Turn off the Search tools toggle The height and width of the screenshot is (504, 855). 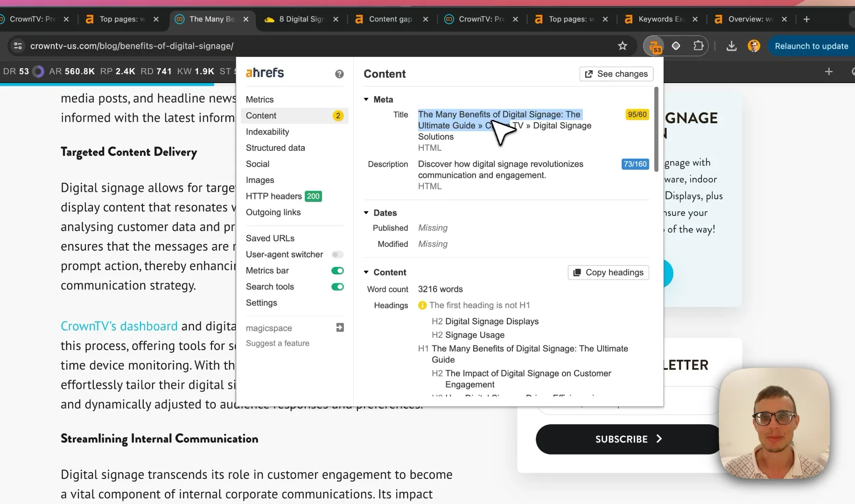click(337, 287)
